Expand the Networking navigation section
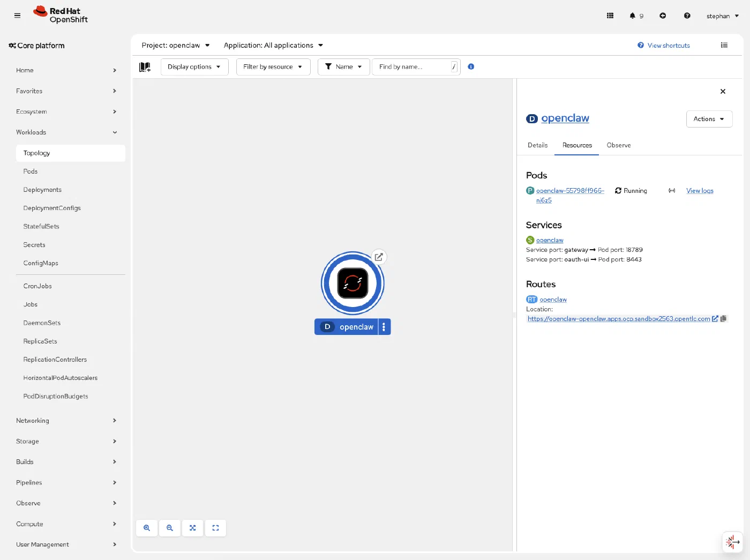 66,421
